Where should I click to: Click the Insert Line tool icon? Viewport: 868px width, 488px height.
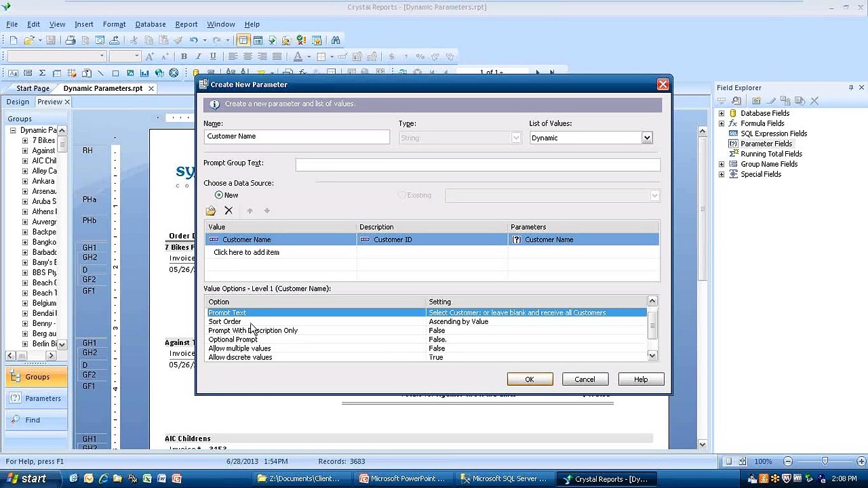tap(101, 73)
